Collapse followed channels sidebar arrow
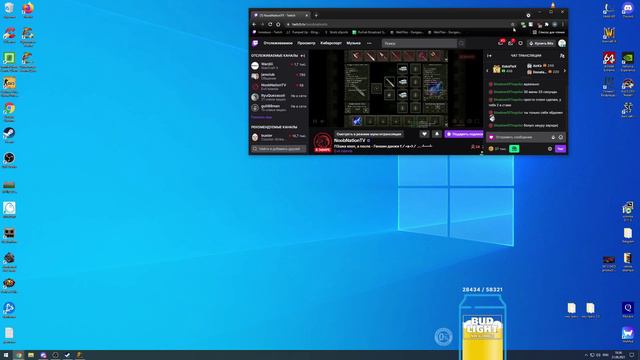 [x=303, y=56]
